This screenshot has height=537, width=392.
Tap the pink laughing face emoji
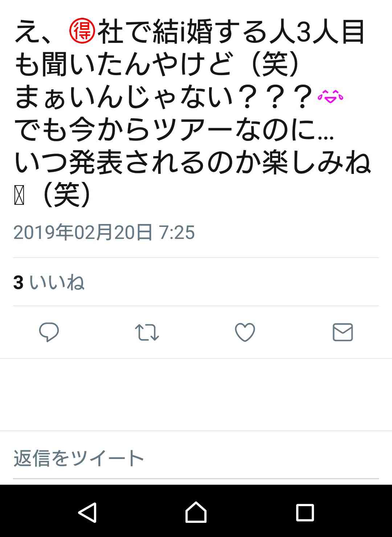pyautogui.click(x=330, y=97)
